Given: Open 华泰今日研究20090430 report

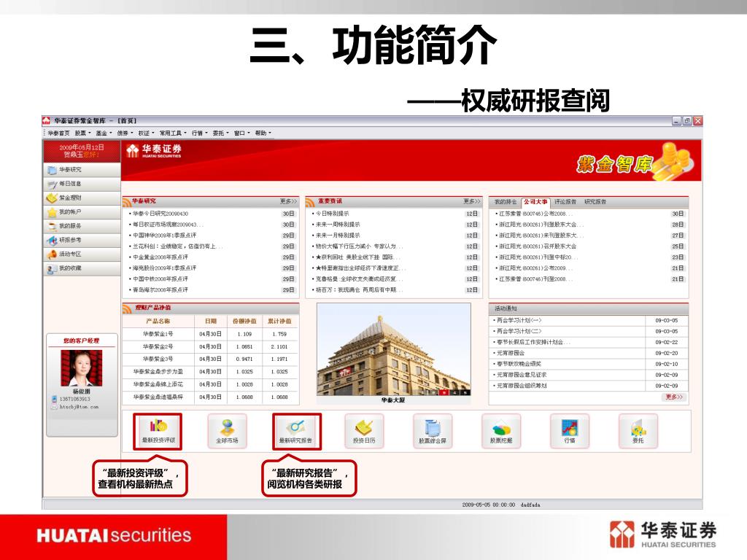Looking at the screenshot, I should [x=160, y=214].
